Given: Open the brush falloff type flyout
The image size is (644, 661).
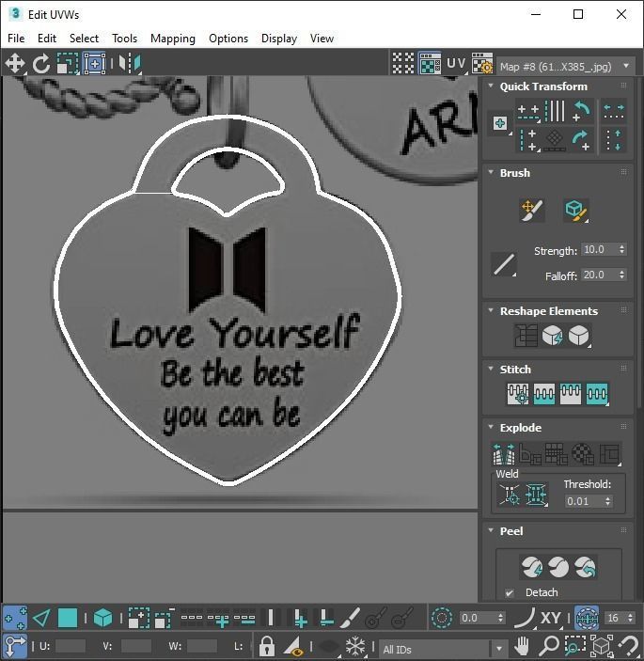Looking at the screenshot, I should (x=504, y=265).
